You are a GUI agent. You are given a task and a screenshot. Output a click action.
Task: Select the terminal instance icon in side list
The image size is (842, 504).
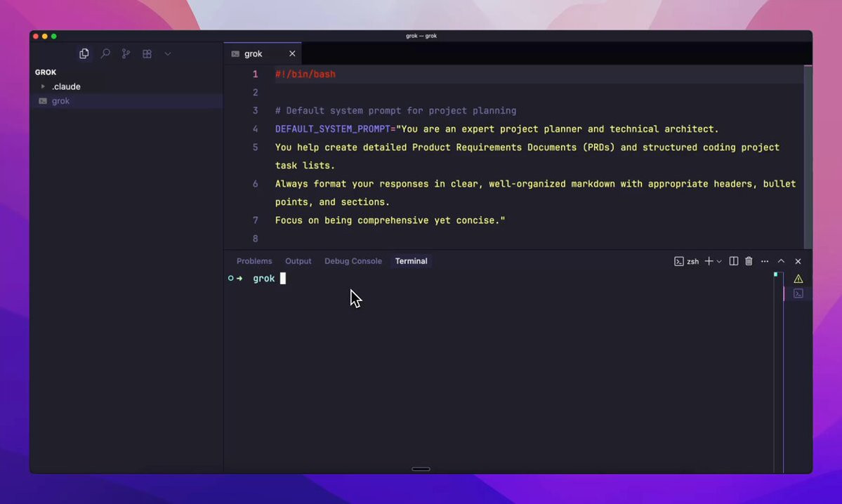click(798, 293)
